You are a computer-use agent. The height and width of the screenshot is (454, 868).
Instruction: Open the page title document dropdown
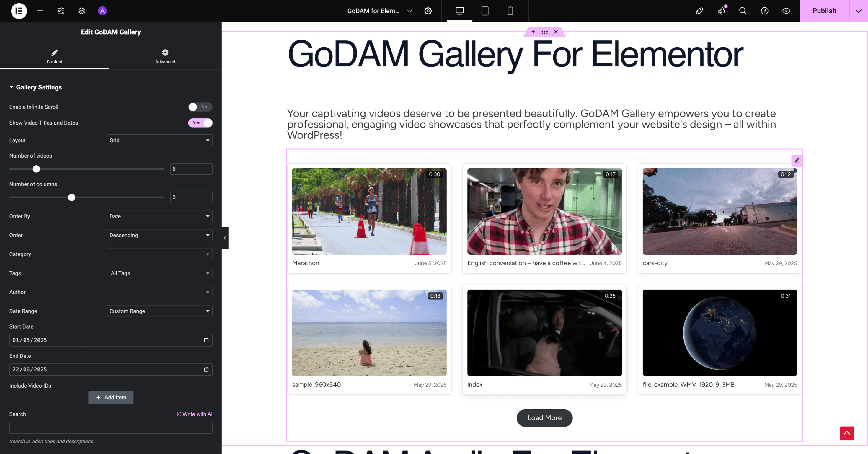[379, 11]
